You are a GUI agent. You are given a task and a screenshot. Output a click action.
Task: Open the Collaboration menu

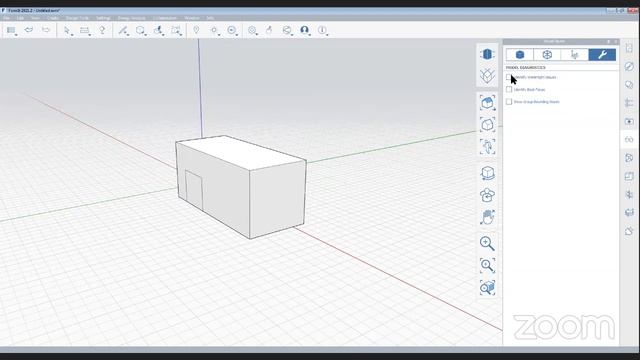coord(165,18)
